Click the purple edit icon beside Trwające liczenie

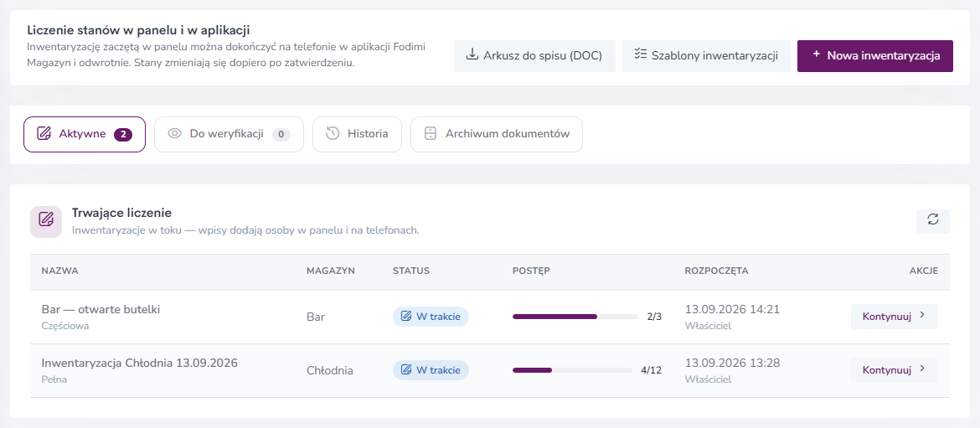point(46,220)
